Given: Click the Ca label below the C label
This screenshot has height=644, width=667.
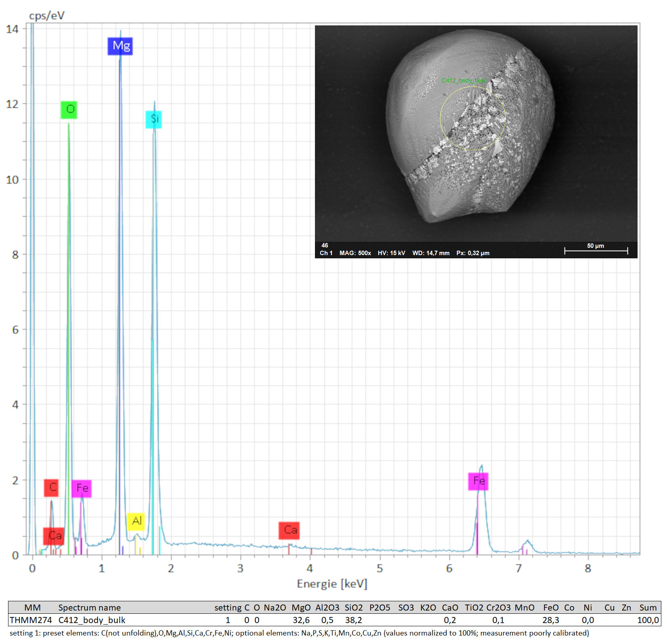Looking at the screenshot, I should pyautogui.click(x=54, y=536).
